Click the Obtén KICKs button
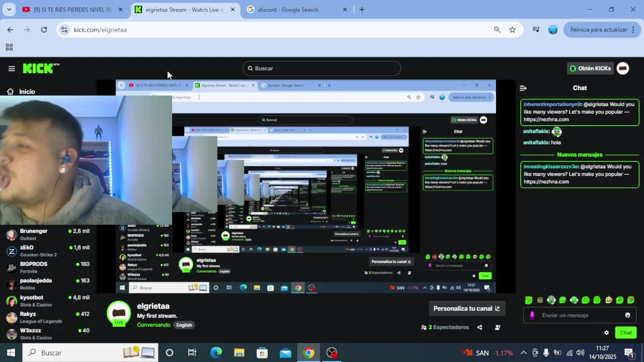The height and width of the screenshot is (362, 644). coord(590,68)
